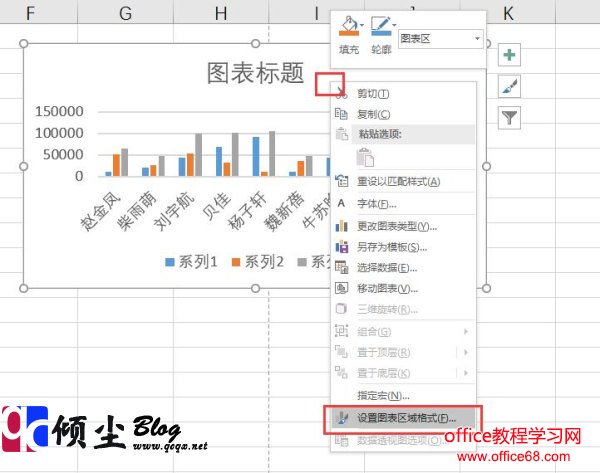Choose 复制(C) from the context menu
This screenshot has height=473, width=600.
[403, 114]
